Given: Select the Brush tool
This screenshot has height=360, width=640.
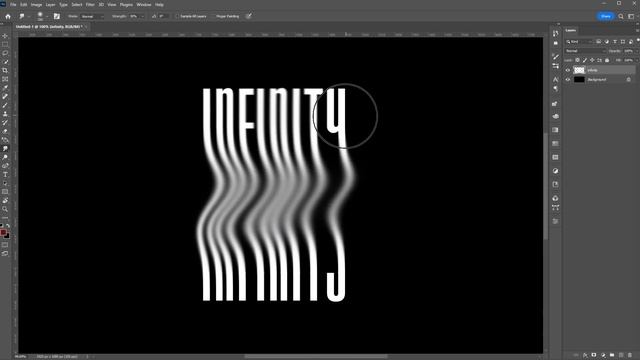Looking at the screenshot, I should point(5,105).
